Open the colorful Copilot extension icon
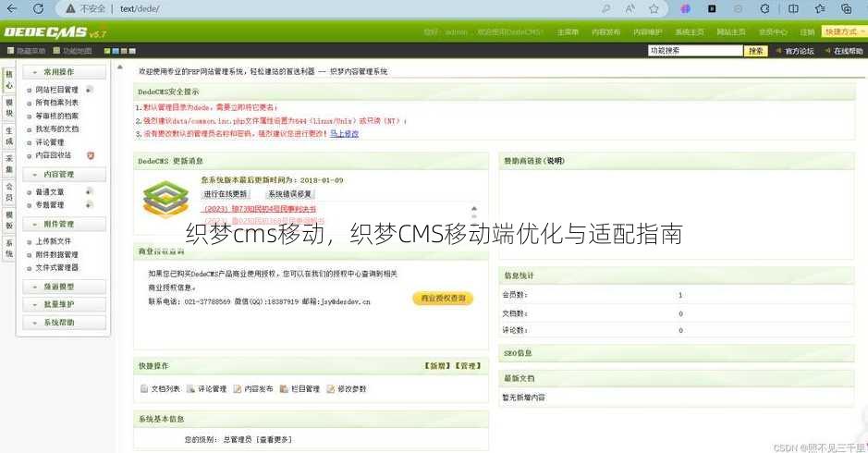This screenshot has width=868, height=453. 685,8
